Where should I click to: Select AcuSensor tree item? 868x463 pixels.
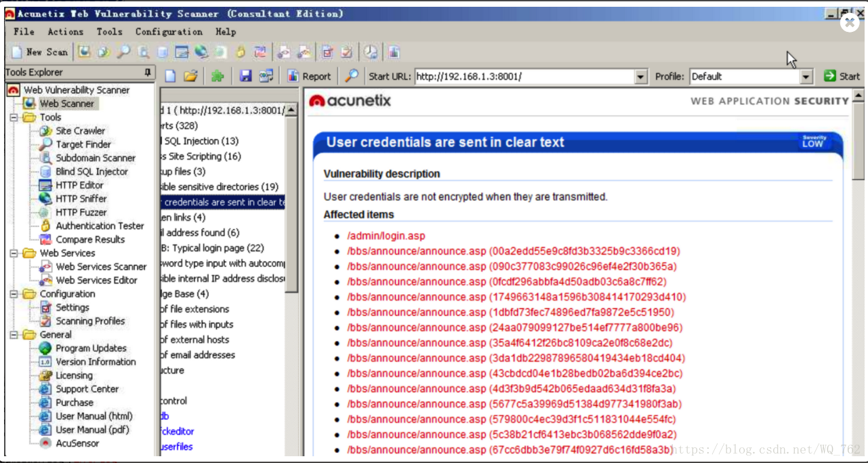pos(77,443)
